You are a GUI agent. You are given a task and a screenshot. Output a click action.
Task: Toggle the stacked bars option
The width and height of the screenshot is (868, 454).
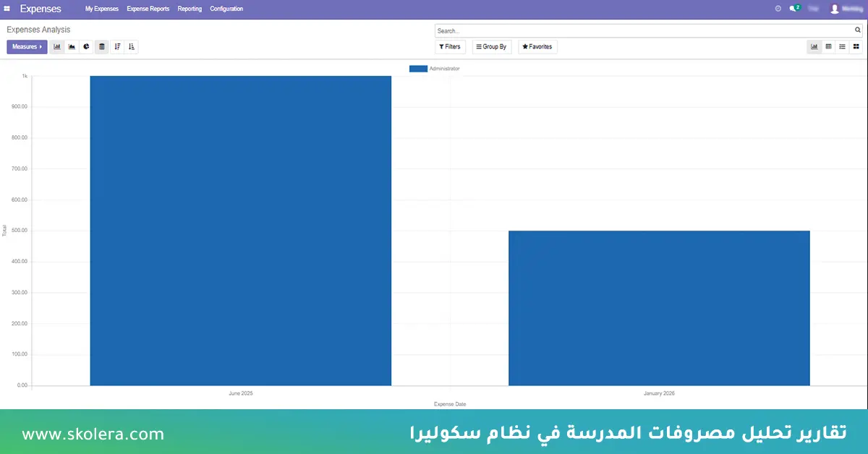101,46
